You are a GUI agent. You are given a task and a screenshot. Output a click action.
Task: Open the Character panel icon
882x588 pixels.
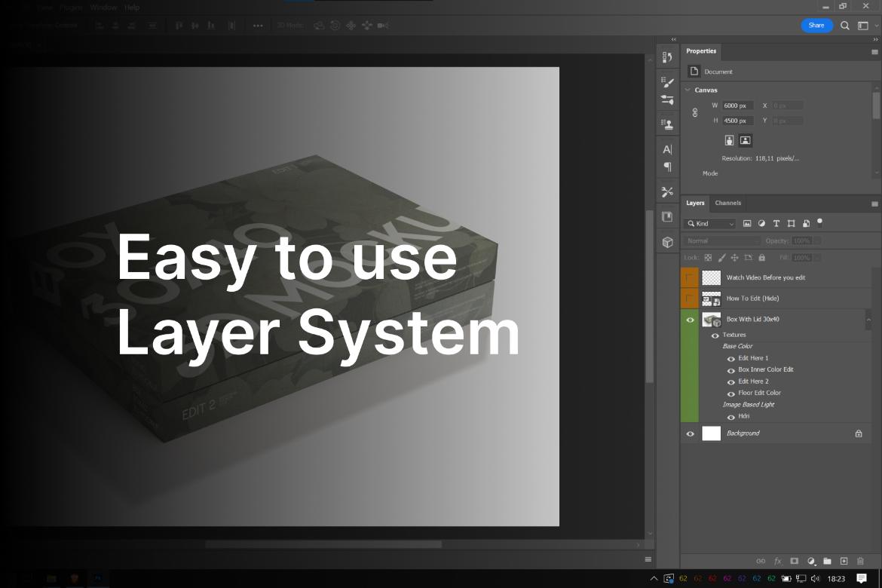coord(667,149)
